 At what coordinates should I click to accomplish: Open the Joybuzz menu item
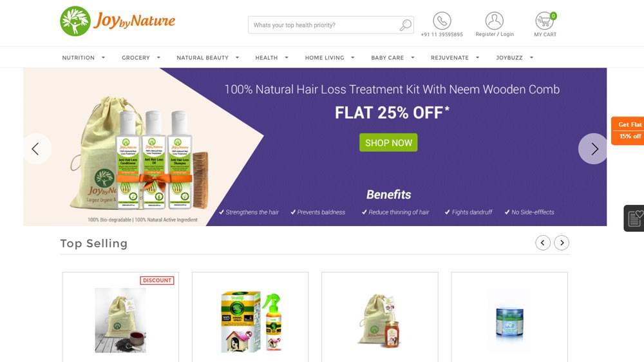tap(509, 57)
